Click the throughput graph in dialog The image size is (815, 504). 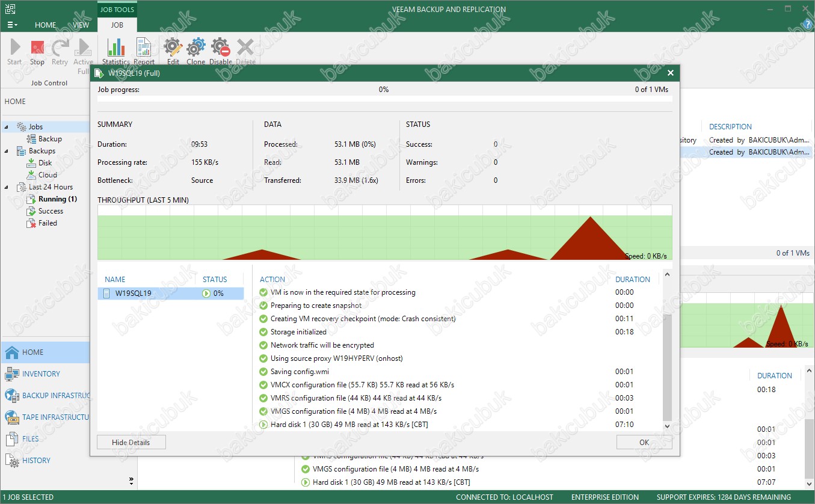(x=384, y=233)
